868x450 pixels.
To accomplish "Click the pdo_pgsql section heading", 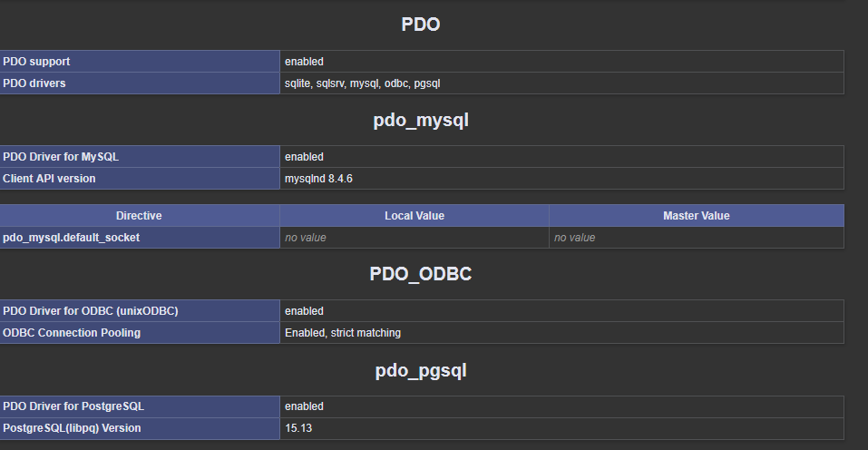I will [421, 370].
